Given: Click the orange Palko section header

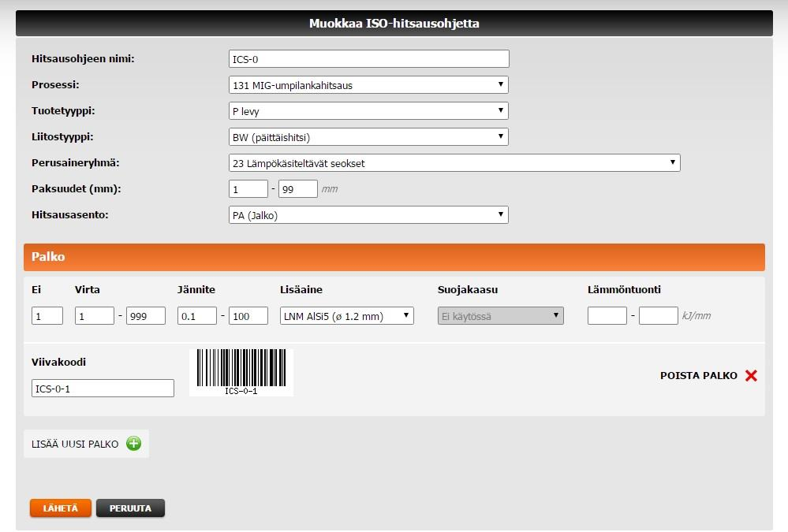Looking at the screenshot, I should 394,257.
